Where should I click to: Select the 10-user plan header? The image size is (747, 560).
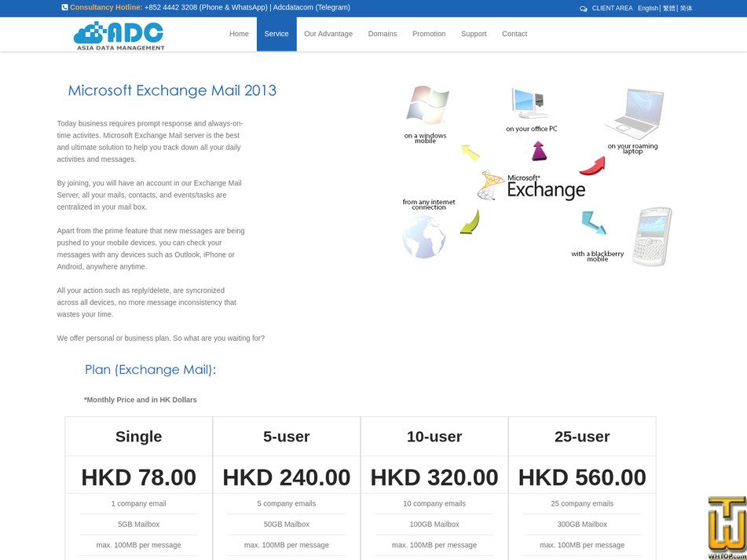click(434, 437)
